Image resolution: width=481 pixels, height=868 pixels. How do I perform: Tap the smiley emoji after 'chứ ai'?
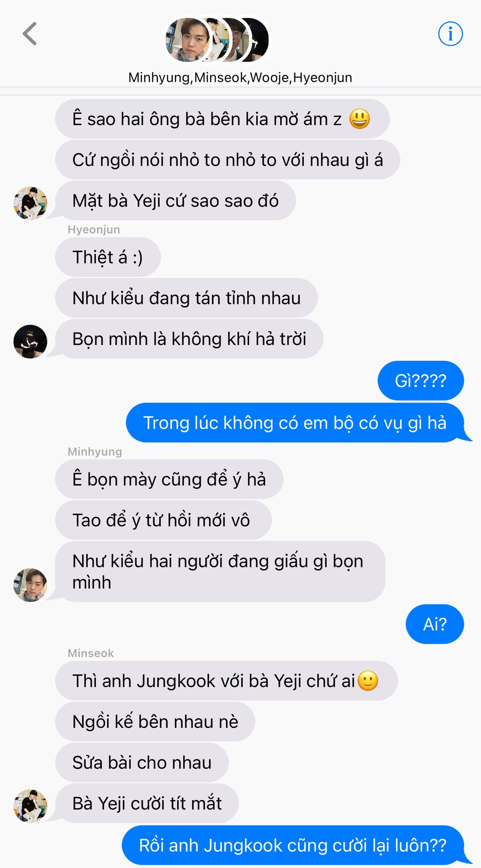click(x=368, y=681)
